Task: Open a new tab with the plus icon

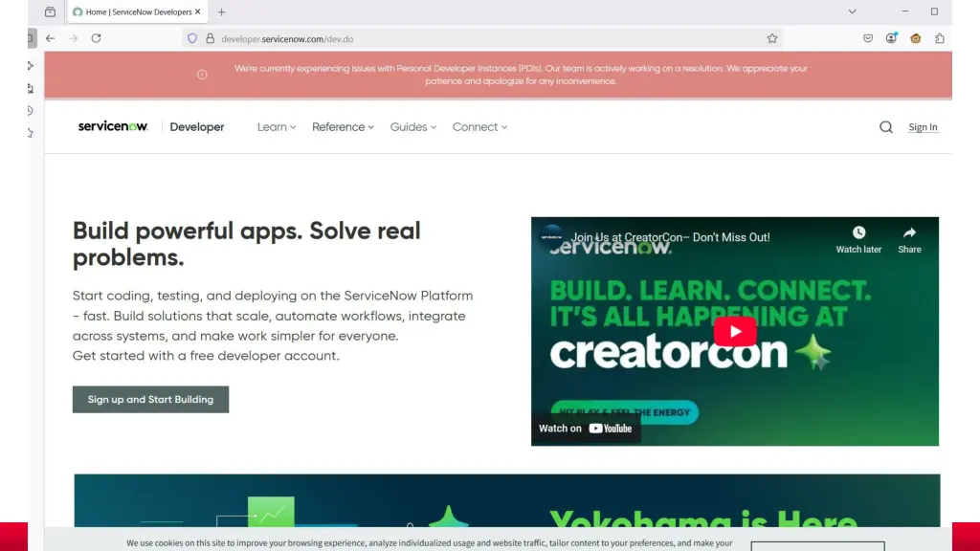Action: [x=222, y=11]
